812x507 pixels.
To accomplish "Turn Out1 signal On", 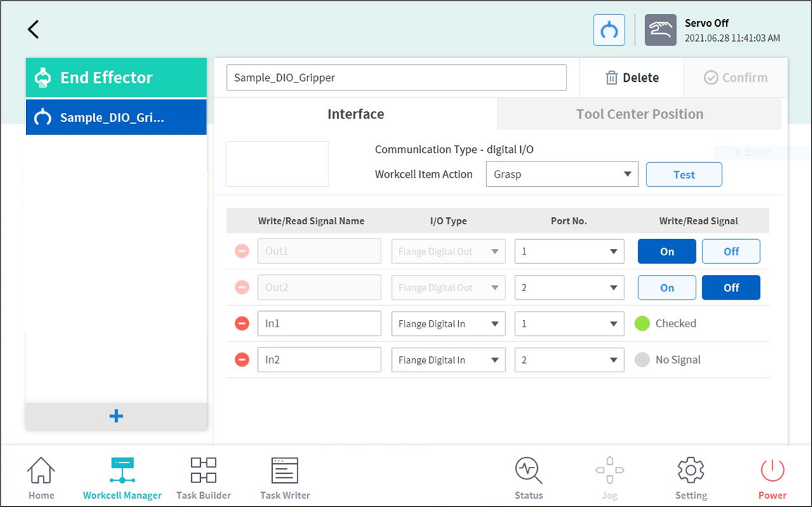I will [x=667, y=252].
